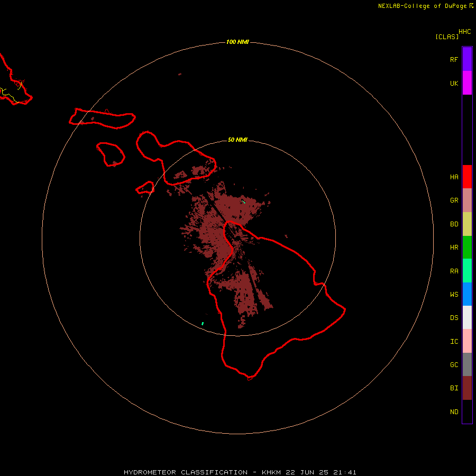Click the IC legend label

click(454, 342)
